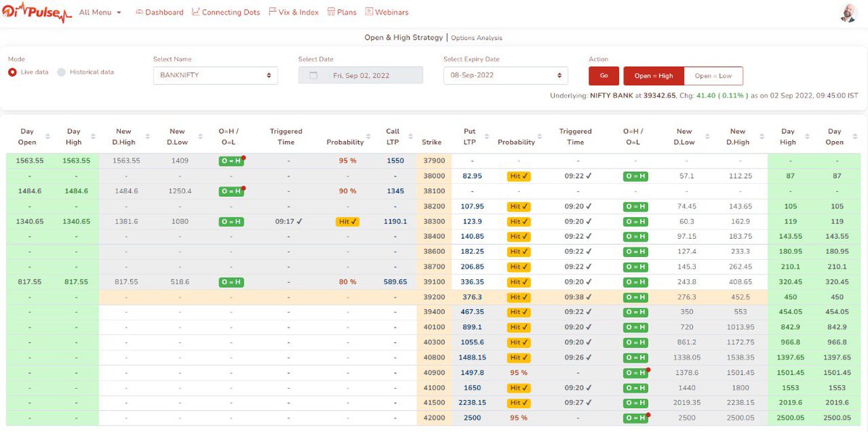This screenshot has width=868, height=432.
Task: Click put LTP value 82.95
Action: [472, 176]
